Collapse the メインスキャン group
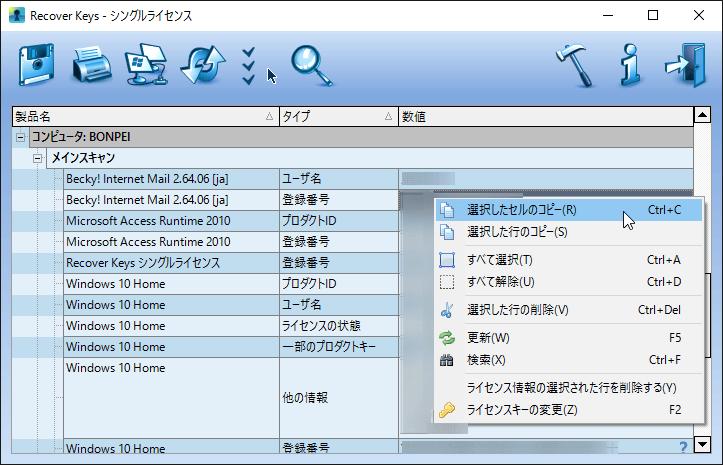 [37, 158]
